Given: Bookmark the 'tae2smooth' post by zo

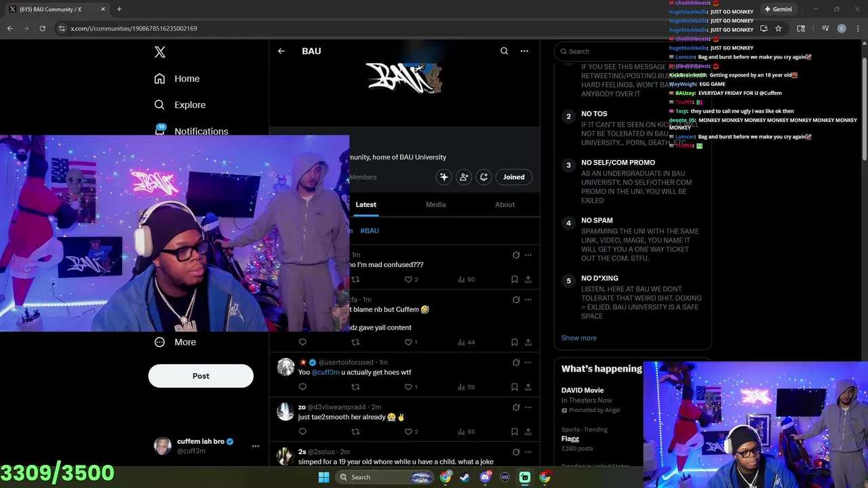Looking at the screenshot, I should click(514, 432).
